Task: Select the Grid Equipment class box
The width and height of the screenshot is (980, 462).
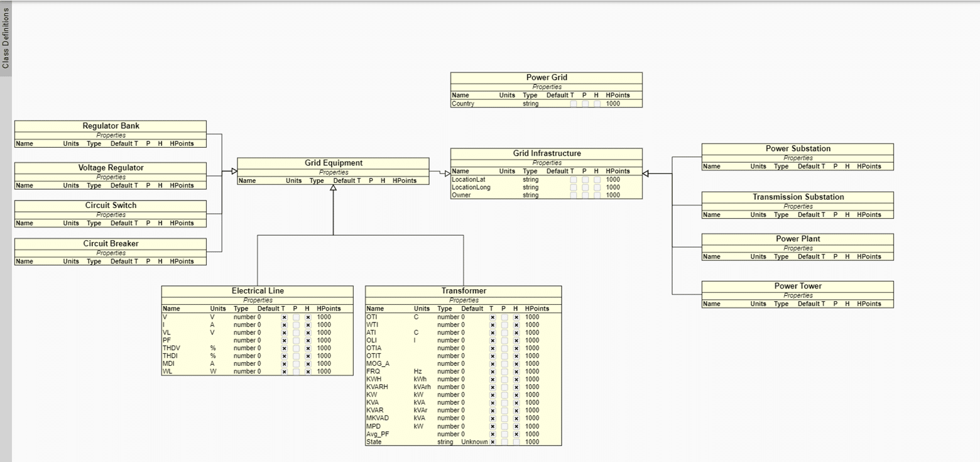Action: click(333, 163)
